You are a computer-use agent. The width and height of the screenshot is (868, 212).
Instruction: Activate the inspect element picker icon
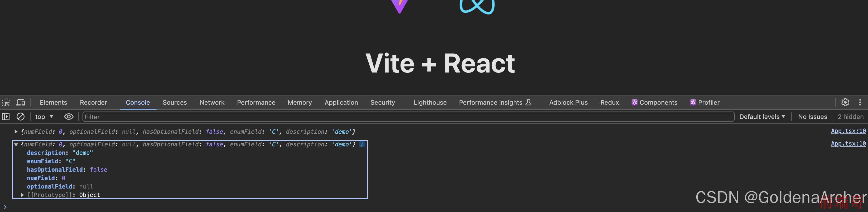pyautogui.click(x=6, y=103)
